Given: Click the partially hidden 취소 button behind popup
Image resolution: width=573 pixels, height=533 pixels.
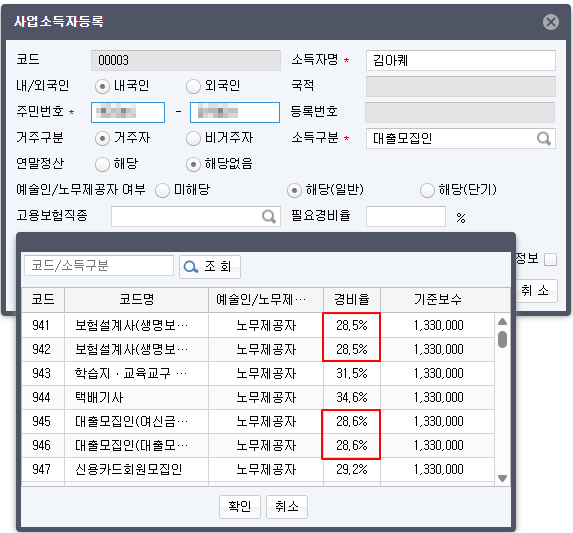Looking at the screenshot, I should point(536,291).
